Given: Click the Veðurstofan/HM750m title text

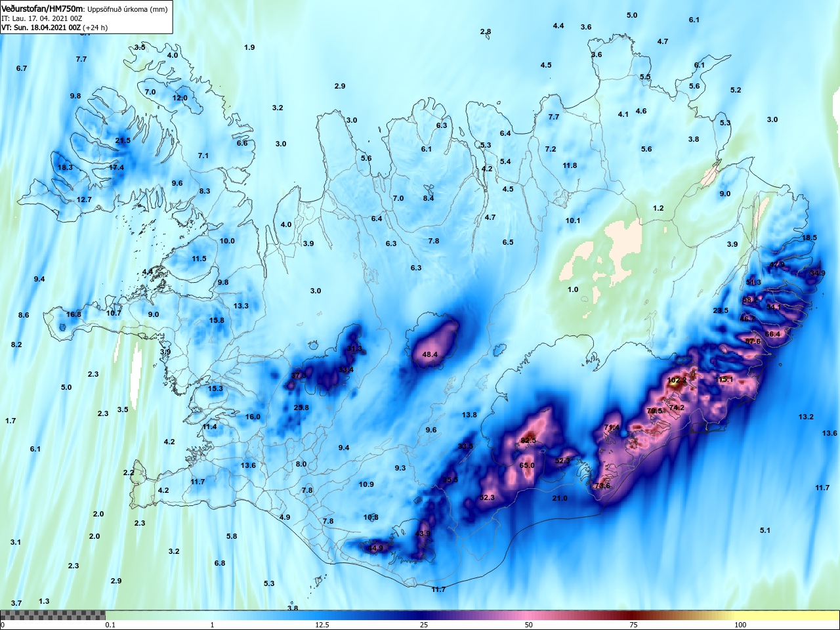Looking at the screenshot, I should 42,9.
